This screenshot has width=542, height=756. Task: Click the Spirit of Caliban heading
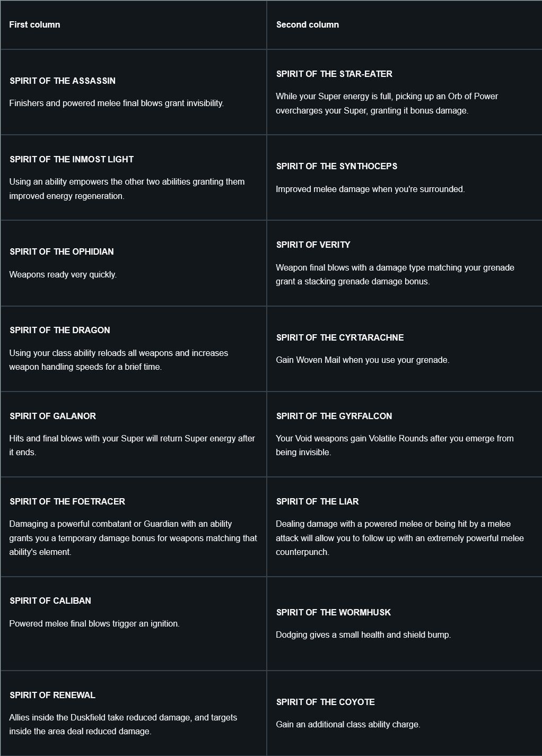(50, 601)
